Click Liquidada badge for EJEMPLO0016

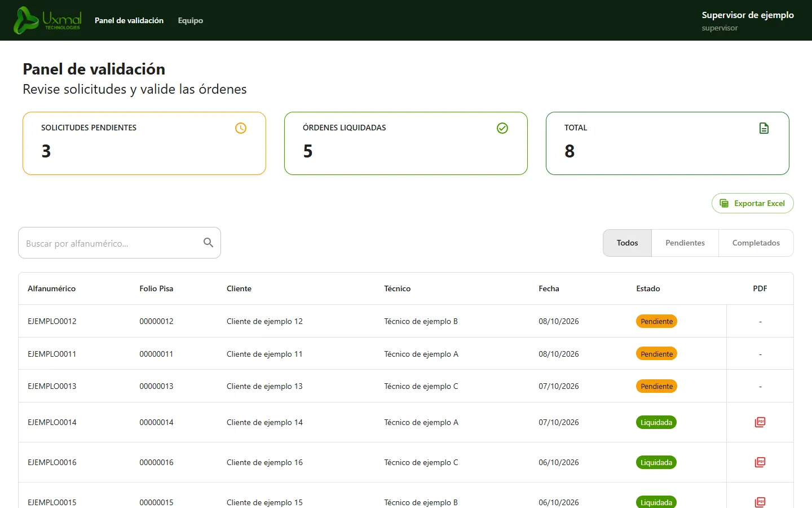point(656,462)
